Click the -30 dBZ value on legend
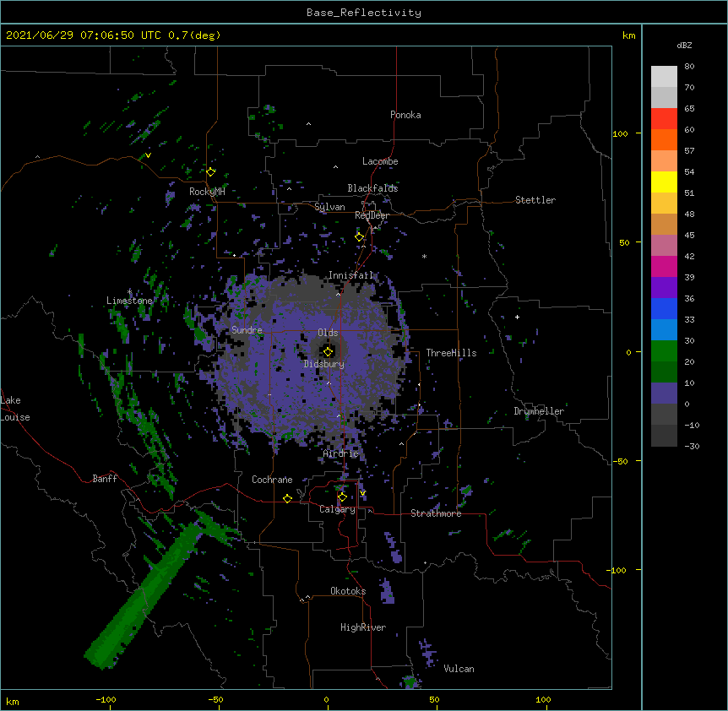728x711 pixels. pos(692,446)
